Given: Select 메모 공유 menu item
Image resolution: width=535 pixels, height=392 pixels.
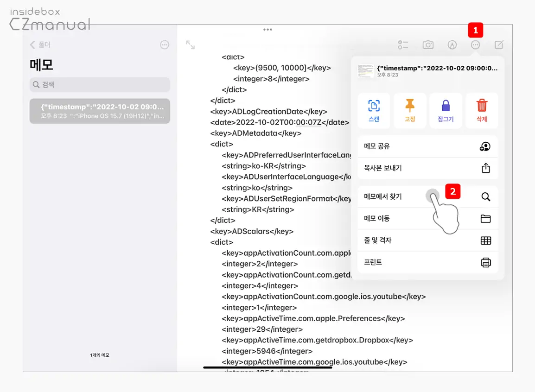Looking at the screenshot, I should tap(428, 146).
